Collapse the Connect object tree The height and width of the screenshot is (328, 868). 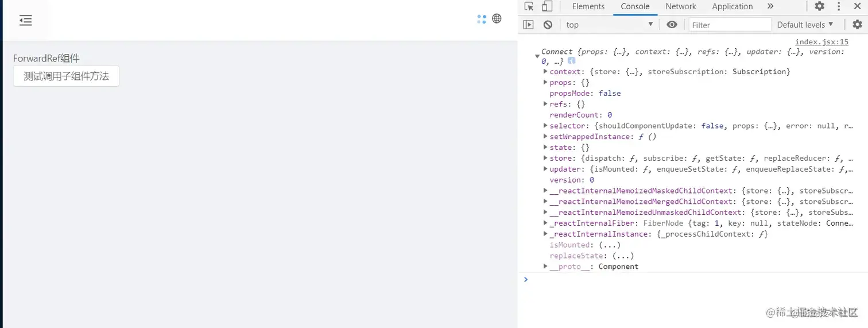click(537, 56)
